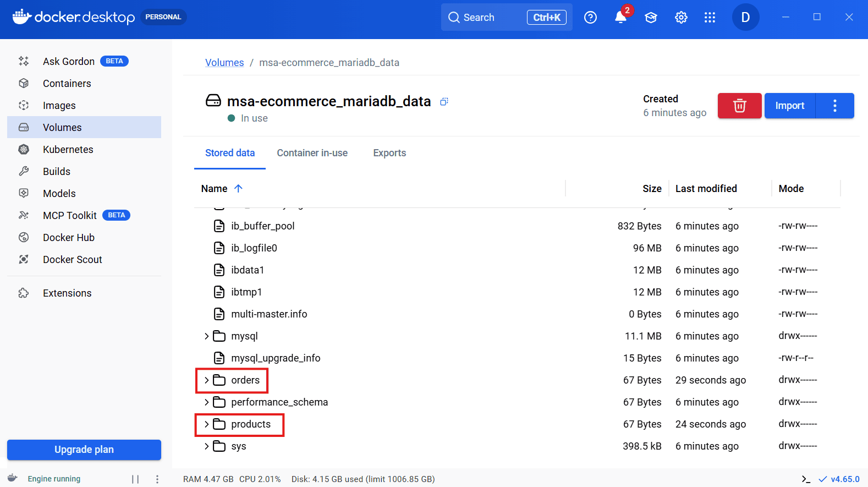Viewport: 868px width, 487px height.
Task: Pause the Docker engine in status bar
Action: pyautogui.click(x=135, y=479)
